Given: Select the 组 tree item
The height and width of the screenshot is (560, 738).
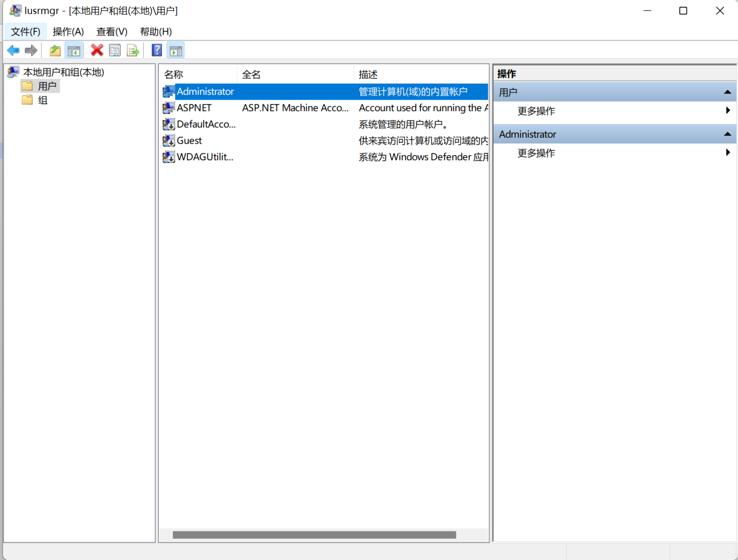Looking at the screenshot, I should [43, 100].
